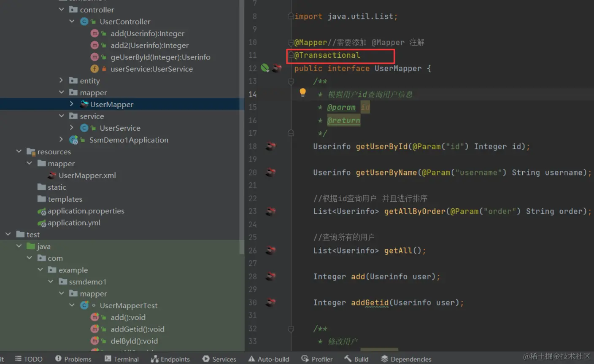Select the java folder under test
This screenshot has height=364, width=594.
tap(43, 246)
